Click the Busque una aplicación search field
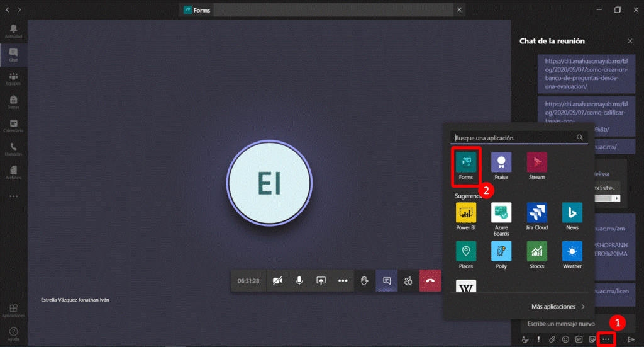The height and width of the screenshot is (347, 644). (x=513, y=137)
